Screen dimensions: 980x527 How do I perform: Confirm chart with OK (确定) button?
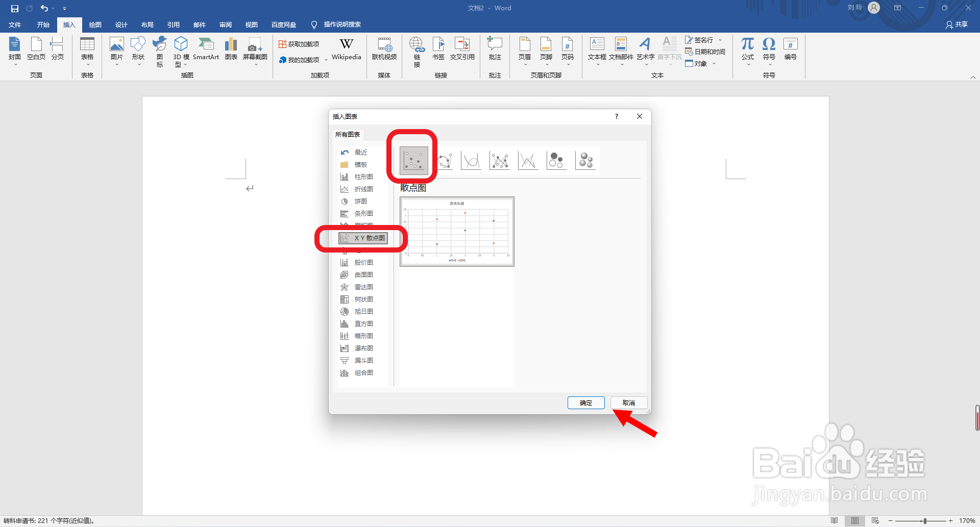586,403
